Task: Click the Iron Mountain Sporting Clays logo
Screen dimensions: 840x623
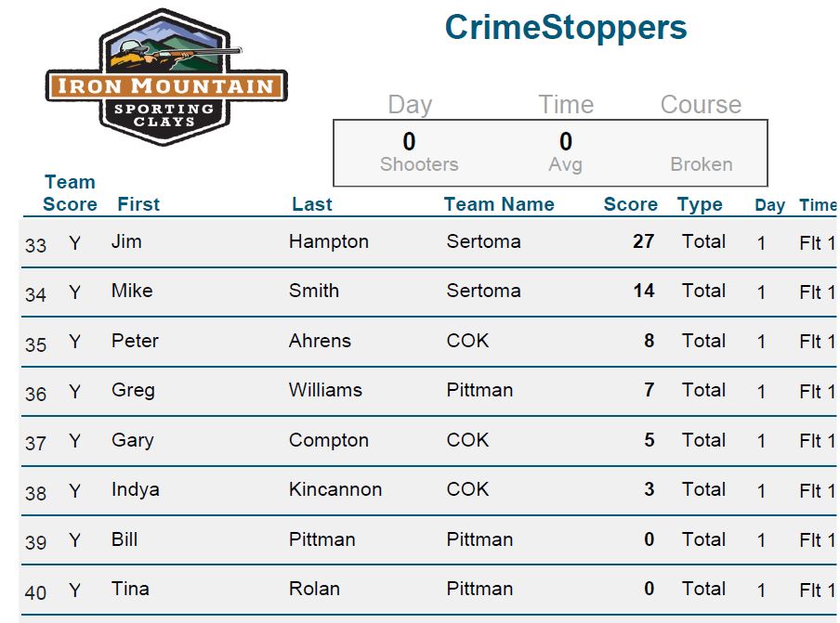Action: [x=166, y=76]
